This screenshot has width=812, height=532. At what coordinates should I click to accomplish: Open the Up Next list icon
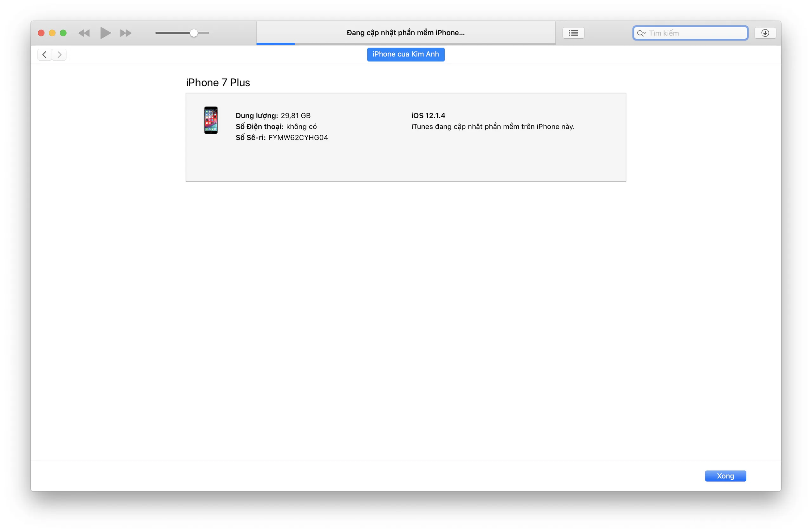(x=573, y=33)
